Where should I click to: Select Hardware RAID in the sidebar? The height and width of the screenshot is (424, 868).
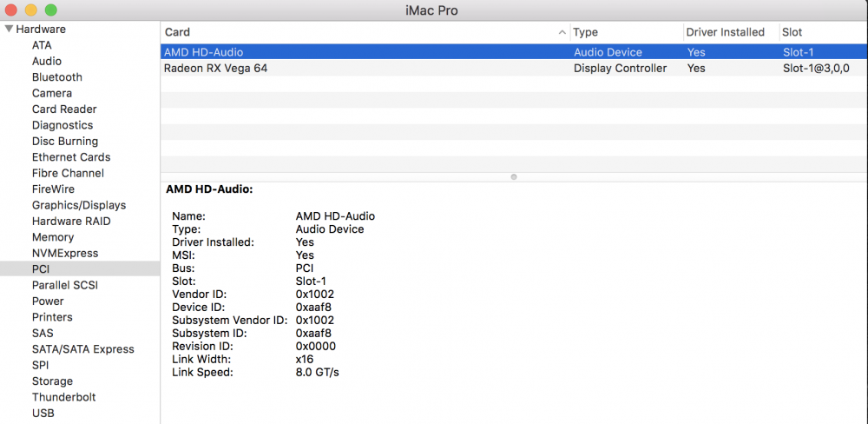pyautogui.click(x=71, y=222)
